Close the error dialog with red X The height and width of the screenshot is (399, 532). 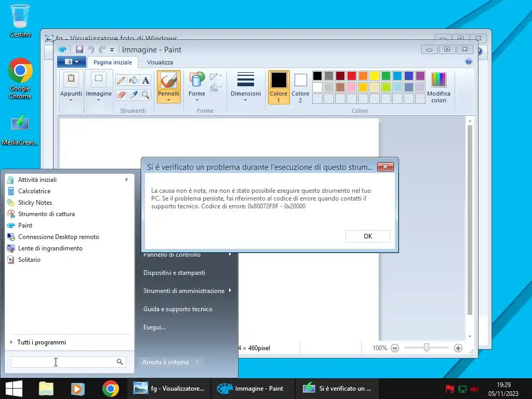(385, 167)
